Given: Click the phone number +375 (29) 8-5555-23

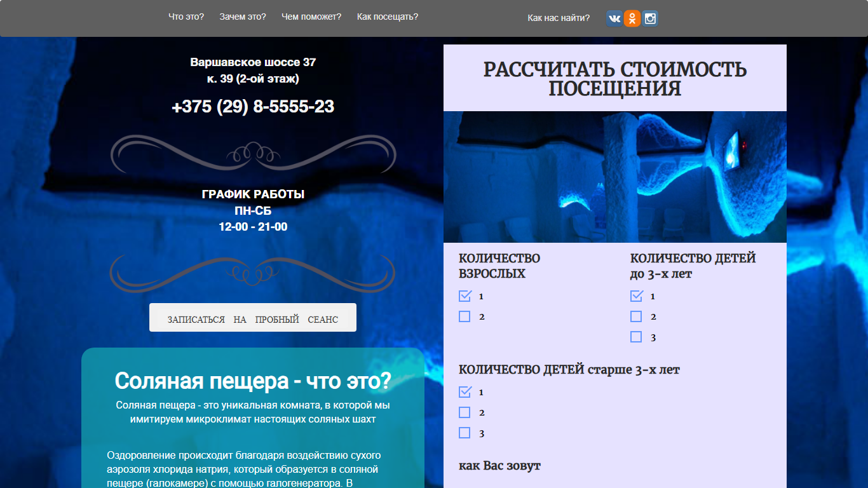Looking at the screenshot, I should (x=253, y=107).
